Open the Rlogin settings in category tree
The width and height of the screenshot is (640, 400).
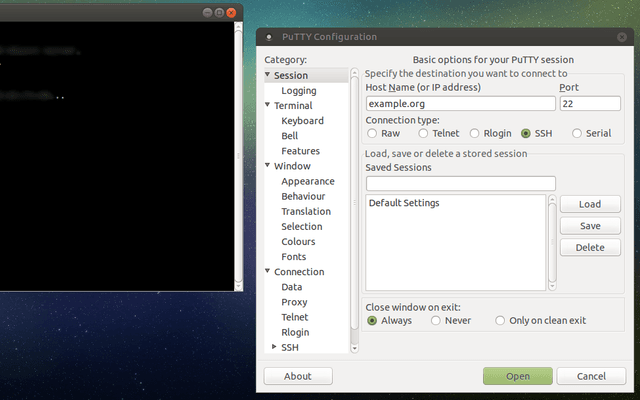click(295, 332)
